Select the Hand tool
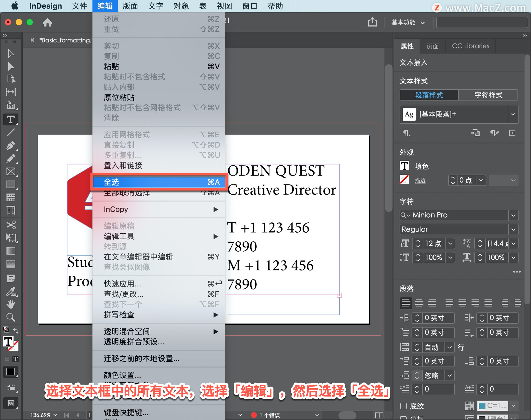 pyautogui.click(x=11, y=304)
